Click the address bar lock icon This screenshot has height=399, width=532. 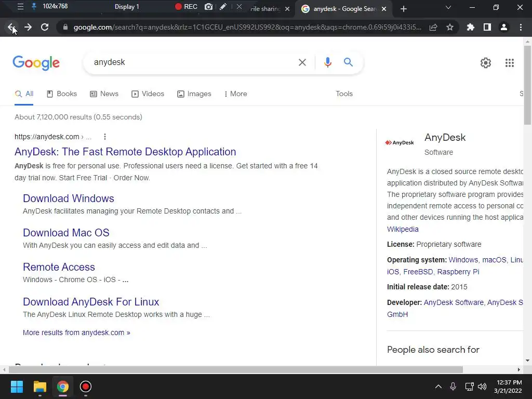click(x=65, y=27)
